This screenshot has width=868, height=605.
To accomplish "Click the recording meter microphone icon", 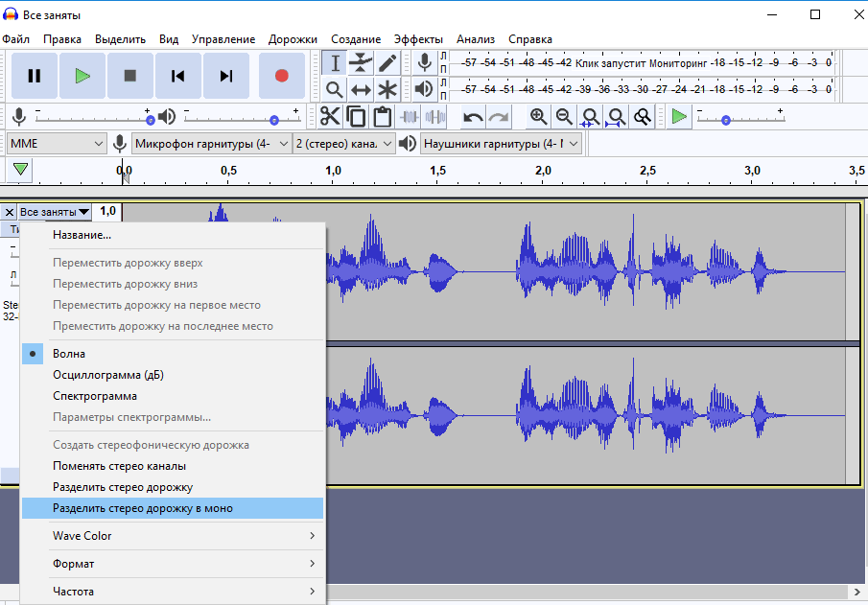I will [425, 62].
